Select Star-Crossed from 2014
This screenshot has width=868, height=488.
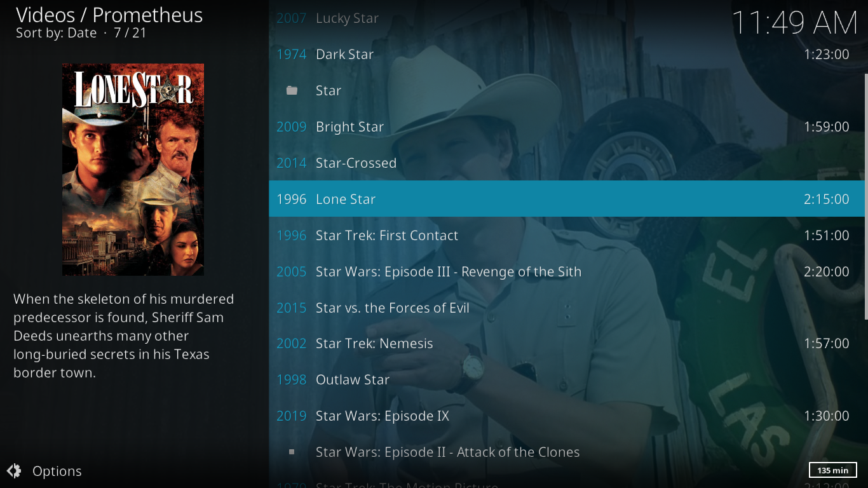[x=567, y=163]
